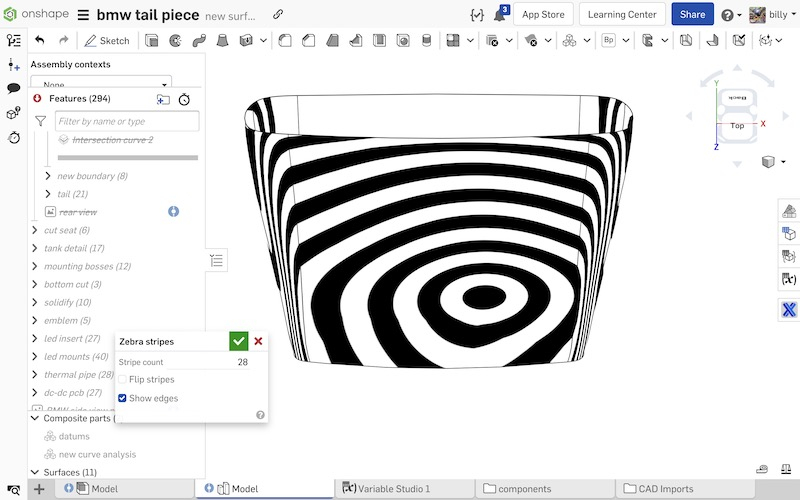Expand the cut seat (6) folder

35,230
